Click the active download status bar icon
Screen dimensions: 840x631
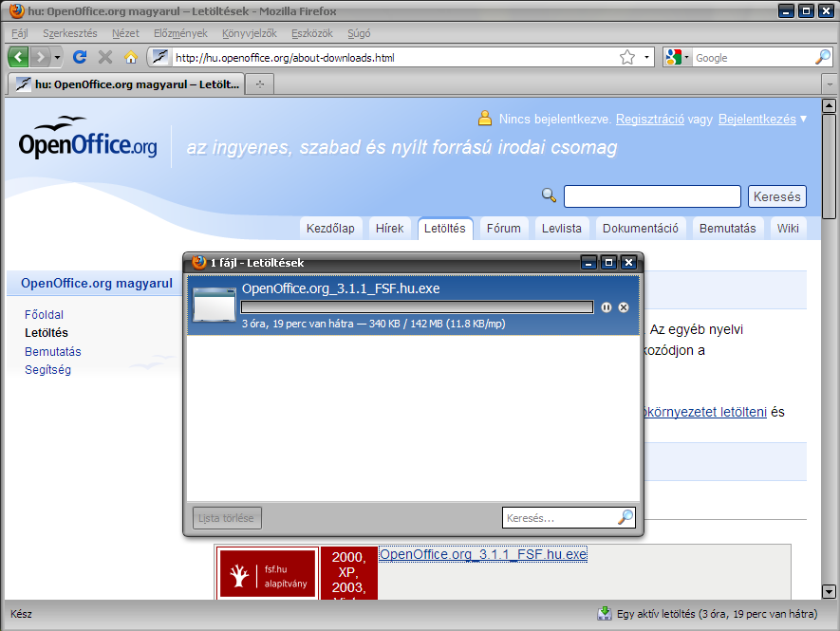click(x=604, y=614)
